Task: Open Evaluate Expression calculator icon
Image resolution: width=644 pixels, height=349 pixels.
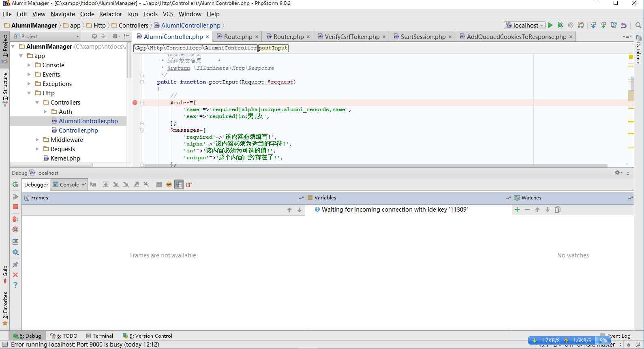Action: point(159,184)
